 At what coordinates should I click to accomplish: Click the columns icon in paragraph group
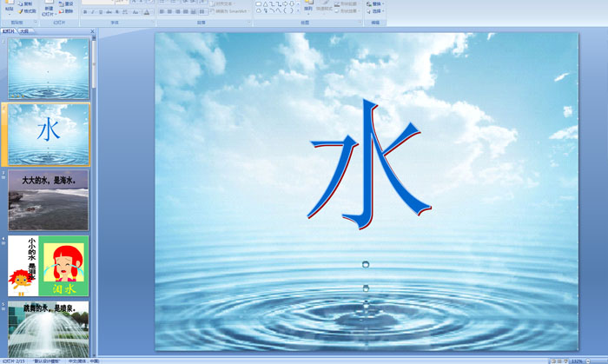[202, 12]
